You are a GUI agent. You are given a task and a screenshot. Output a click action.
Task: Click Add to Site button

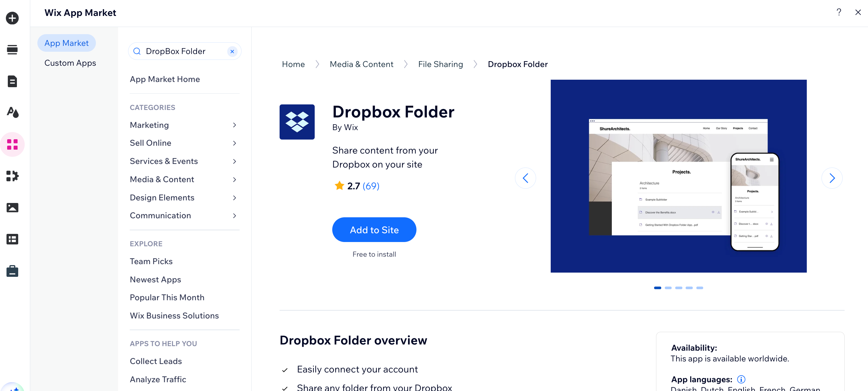point(374,229)
